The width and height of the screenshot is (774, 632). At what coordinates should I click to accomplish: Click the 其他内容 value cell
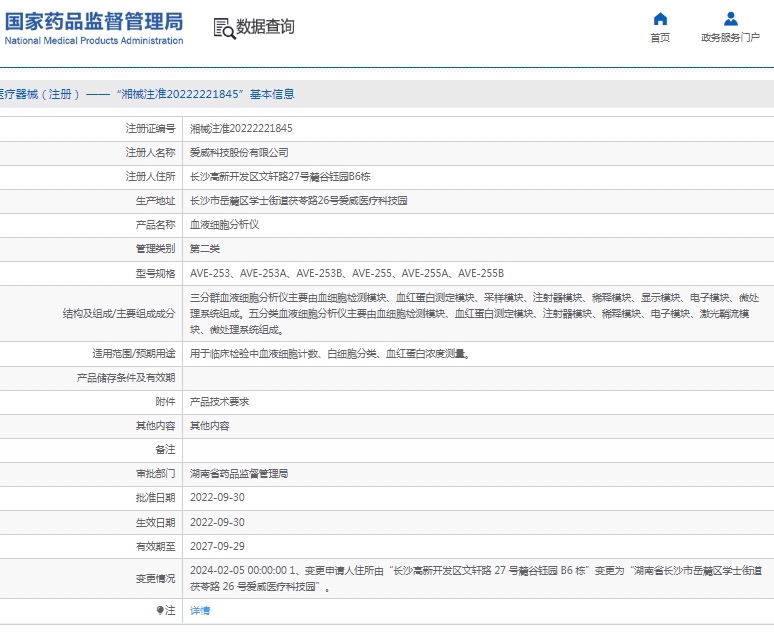(x=210, y=426)
